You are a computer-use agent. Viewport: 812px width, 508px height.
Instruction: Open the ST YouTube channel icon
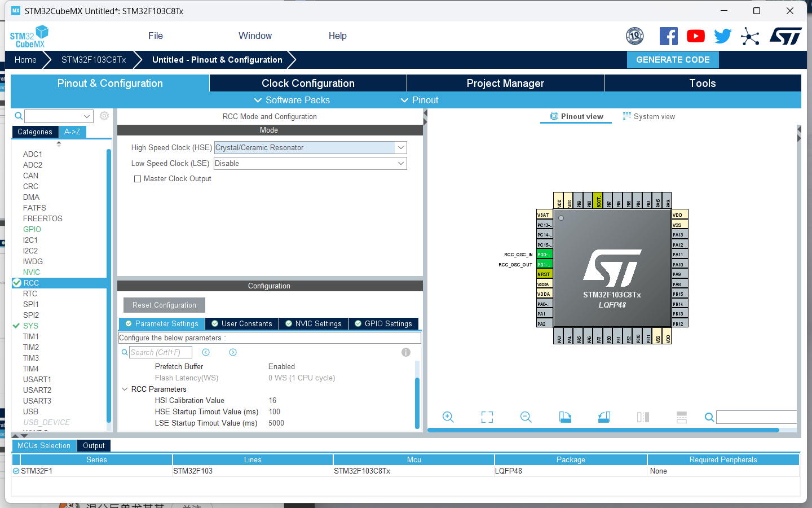(696, 36)
